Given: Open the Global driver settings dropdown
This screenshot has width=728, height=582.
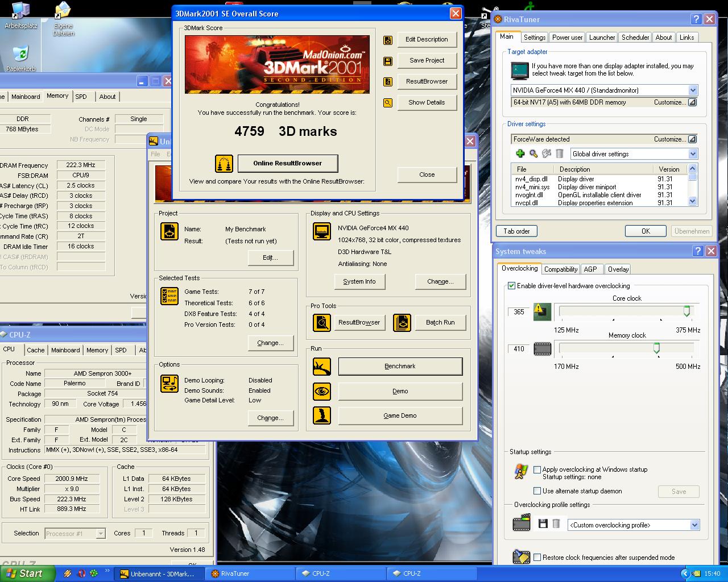Looking at the screenshot, I should [x=693, y=154].
